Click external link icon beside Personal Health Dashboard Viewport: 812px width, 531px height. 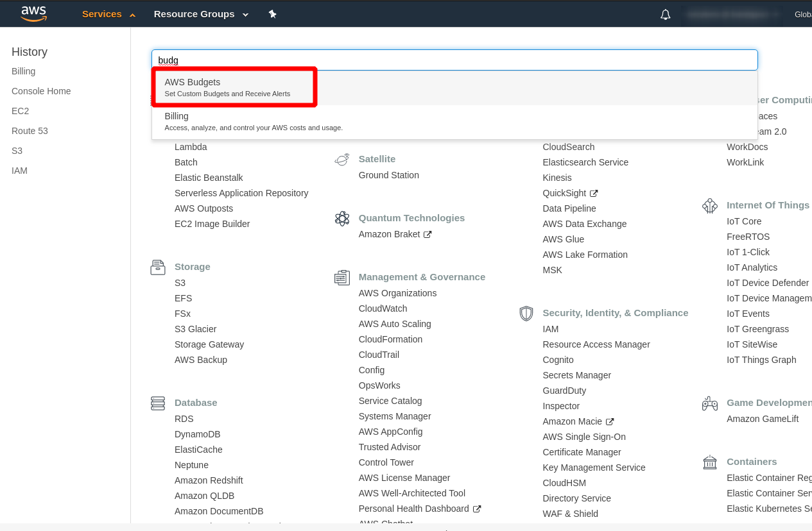(477, 509)
